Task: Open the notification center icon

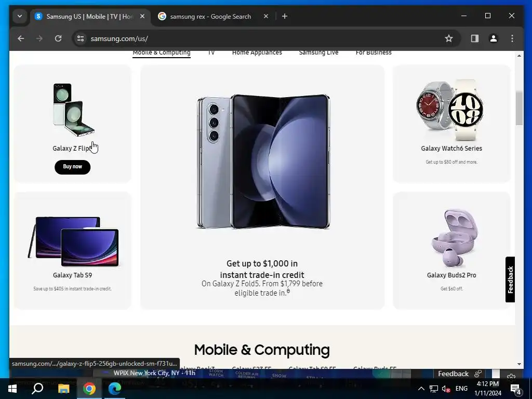Action: [515, 389]
